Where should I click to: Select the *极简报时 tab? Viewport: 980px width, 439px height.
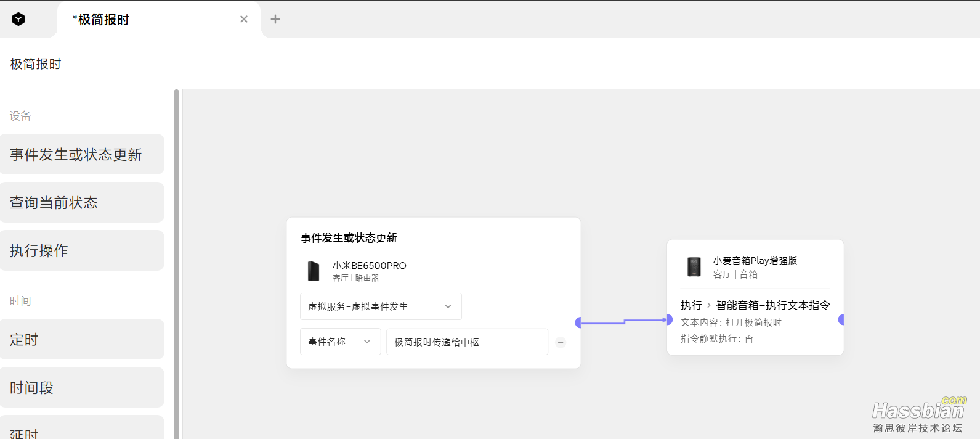tap(159, 20)
